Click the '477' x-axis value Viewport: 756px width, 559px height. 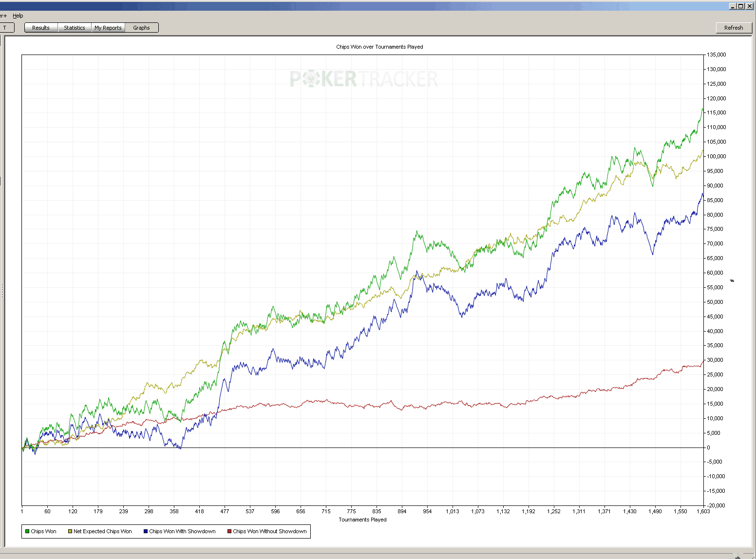pos(225,511)
